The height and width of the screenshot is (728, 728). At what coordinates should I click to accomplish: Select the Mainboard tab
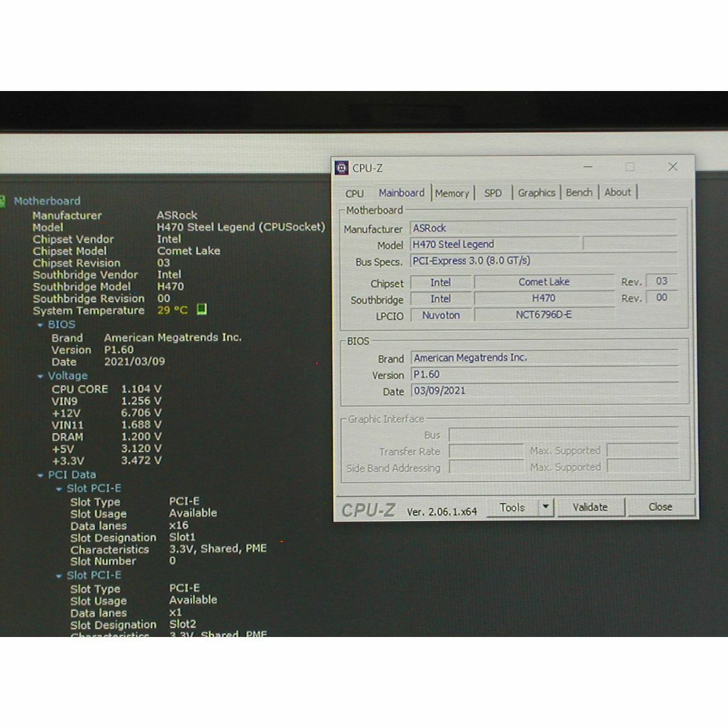point(402,193)
